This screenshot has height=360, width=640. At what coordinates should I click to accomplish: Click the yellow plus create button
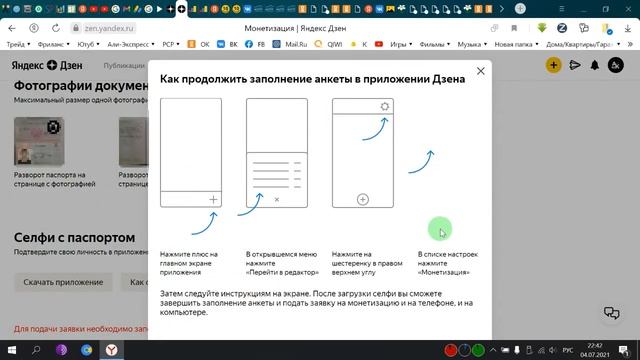point(553,65)
